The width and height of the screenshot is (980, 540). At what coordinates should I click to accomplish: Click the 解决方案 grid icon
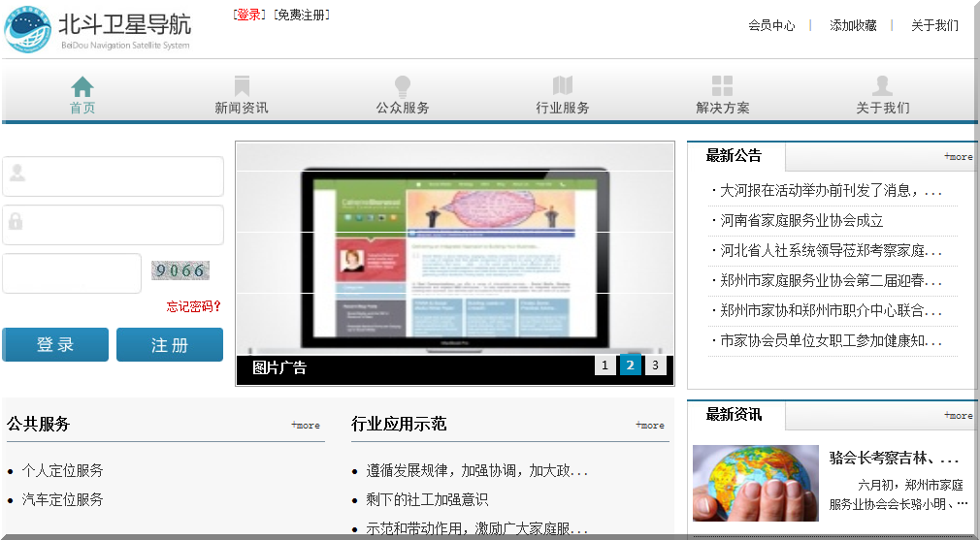click(723, 86)
